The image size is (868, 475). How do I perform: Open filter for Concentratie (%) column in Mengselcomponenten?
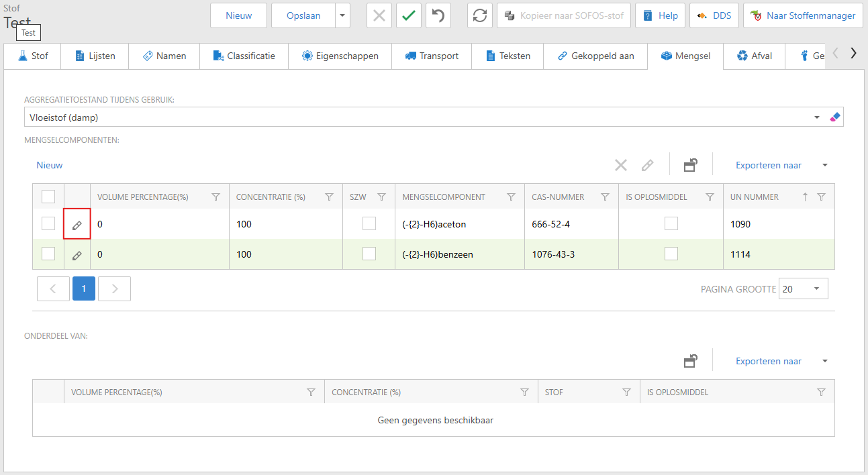[x=329, y=197]
